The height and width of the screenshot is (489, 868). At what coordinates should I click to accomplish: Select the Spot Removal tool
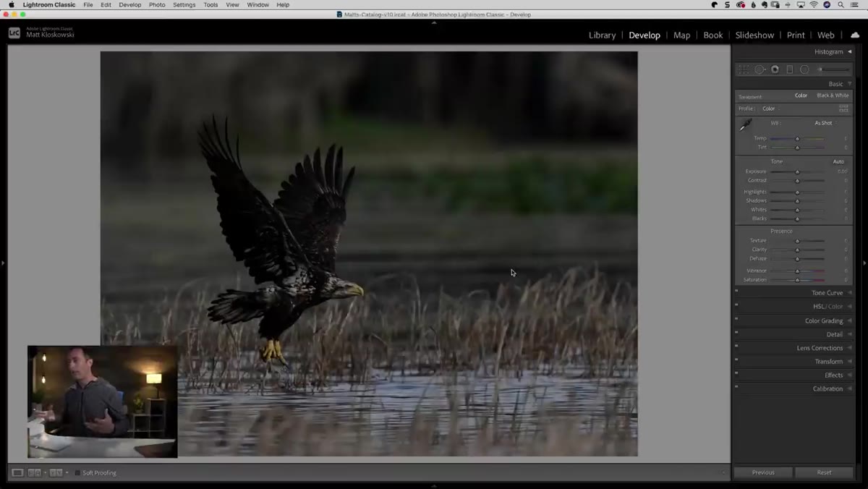[x=759, y=69]
